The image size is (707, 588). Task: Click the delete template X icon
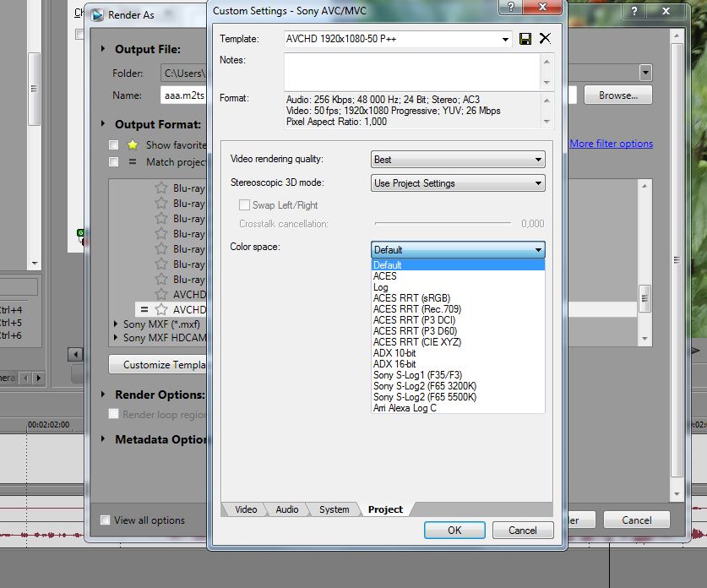[545, 39]
